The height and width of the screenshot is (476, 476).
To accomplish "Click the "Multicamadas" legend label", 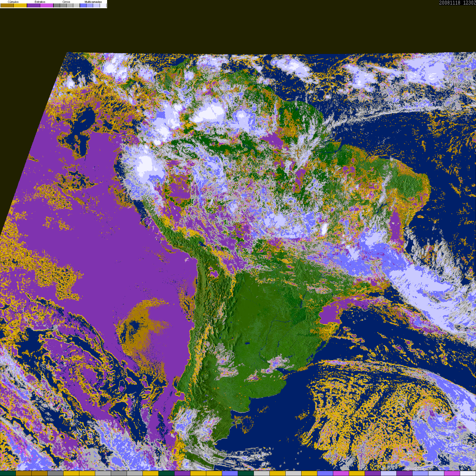I will pos(93,2).
